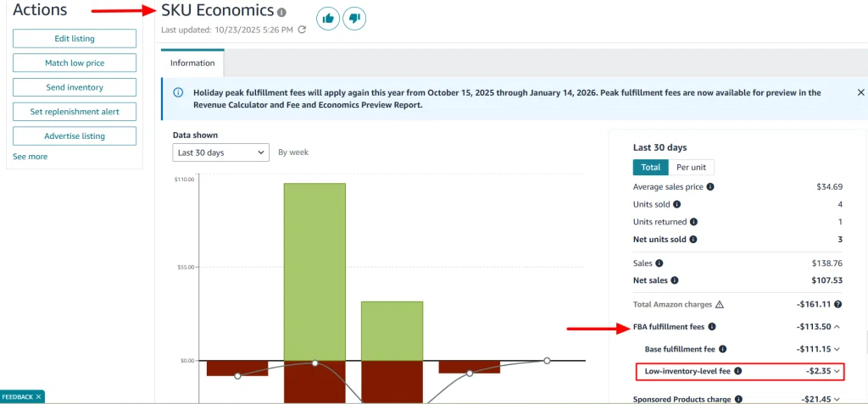Click info icon in holiday peak fees banner
The height and width of the screenshot is (404, 868).
click(x=178, y=92)
